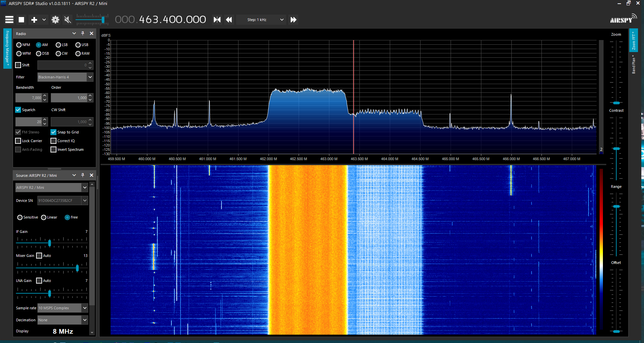The height and width of the screenshot is (343, 644).
Task: Select Sensitive gain mode
Action: [x=28, y=218]
